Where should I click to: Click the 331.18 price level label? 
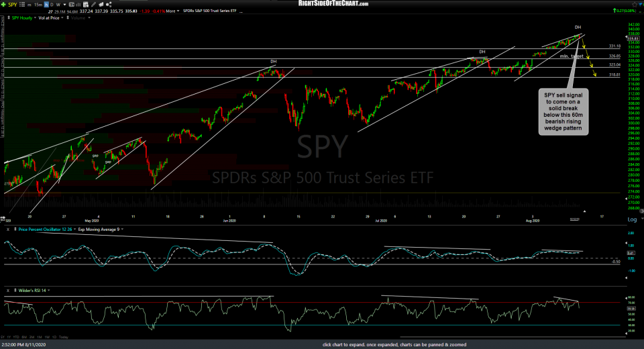(x=614, y=46)
